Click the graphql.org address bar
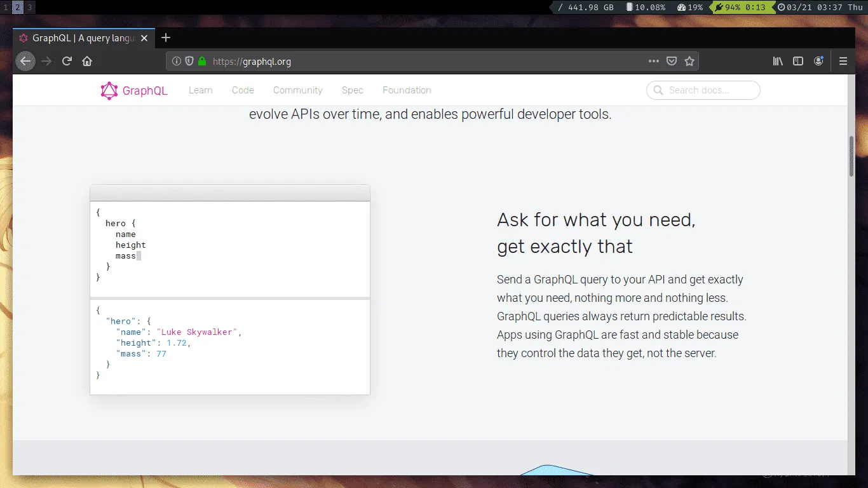 [x=433, y=61]
